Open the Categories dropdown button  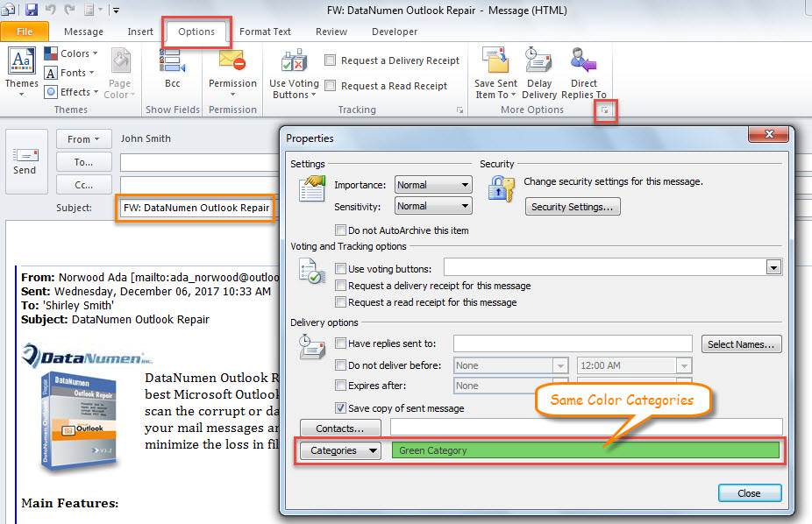tap(341, 450)
